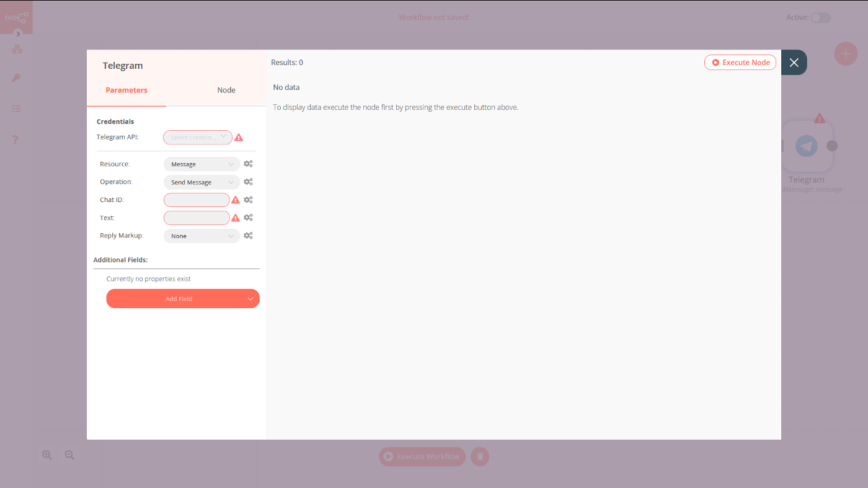Click the Execute Workflow button
The image size is (868, 488).
click(422, 456)
